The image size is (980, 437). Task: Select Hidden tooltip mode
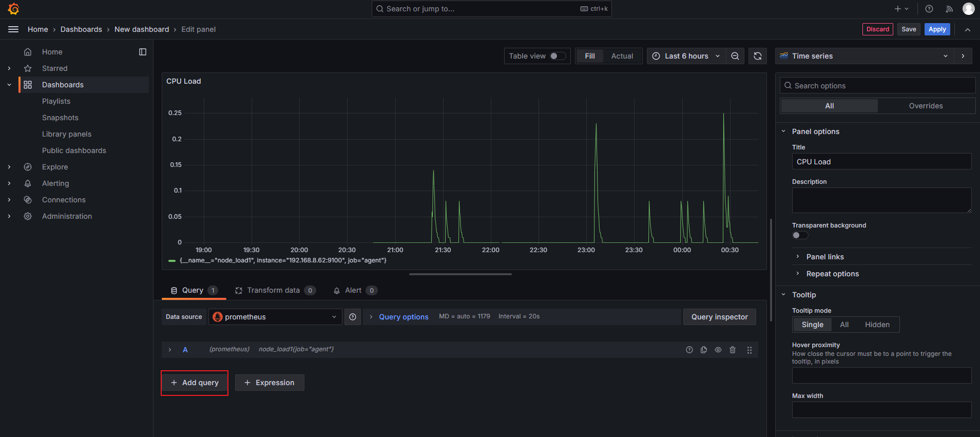click(877, 325)
